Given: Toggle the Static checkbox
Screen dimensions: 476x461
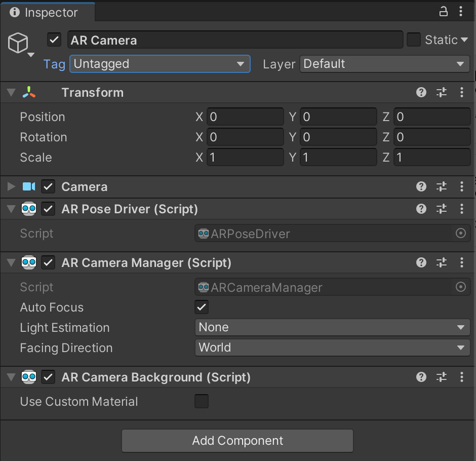Looking at the screenshot, I should (x=414, y=40).
